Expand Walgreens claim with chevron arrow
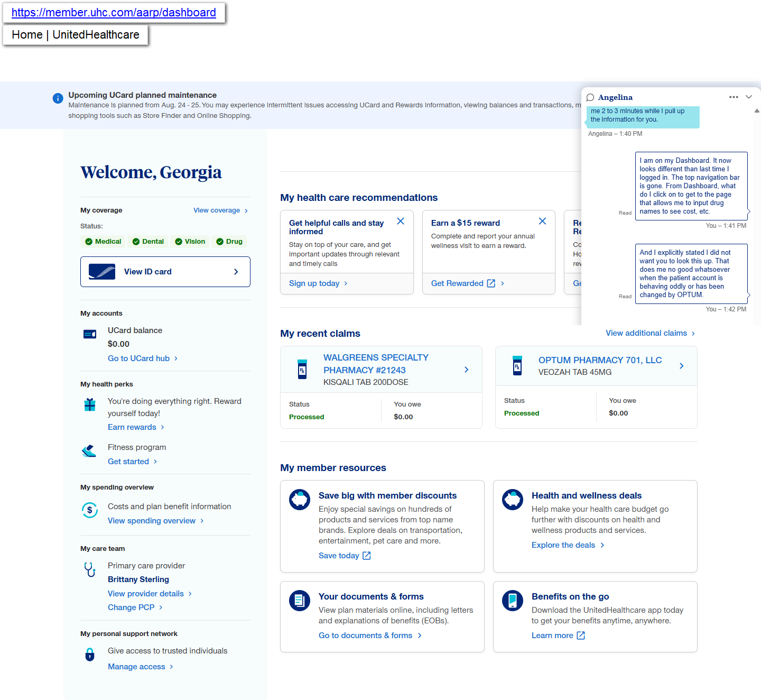Screen dimensions: 761x700 [x=466, y=370]
